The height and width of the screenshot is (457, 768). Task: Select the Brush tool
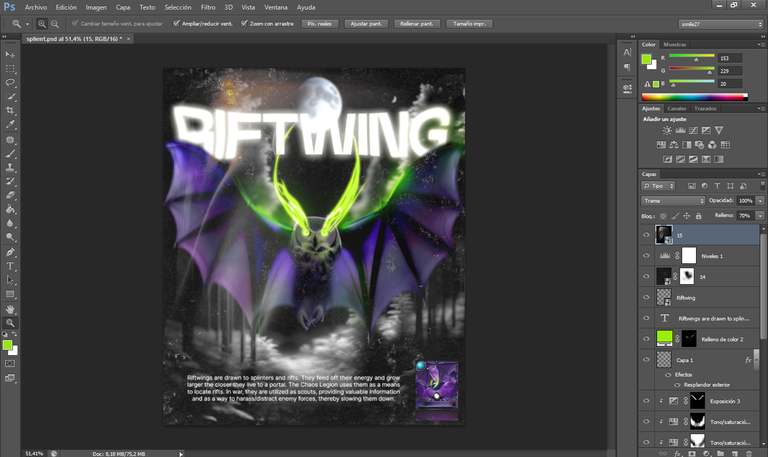click(x=10, y=154)
